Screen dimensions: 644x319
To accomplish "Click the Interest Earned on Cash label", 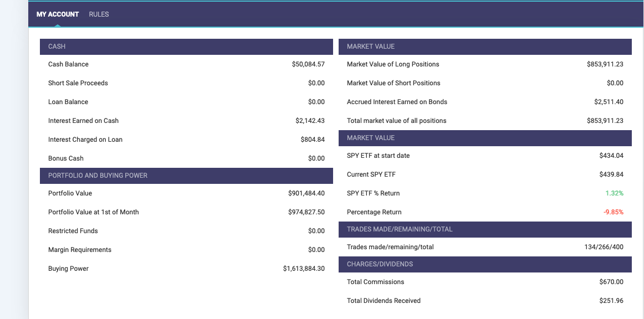I will 83,121.
